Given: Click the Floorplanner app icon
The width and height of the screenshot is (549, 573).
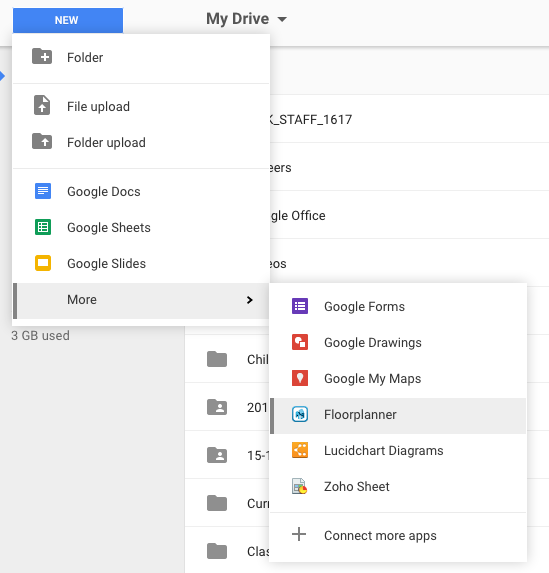Looking at the screenshot, I should tap(300, 414).
